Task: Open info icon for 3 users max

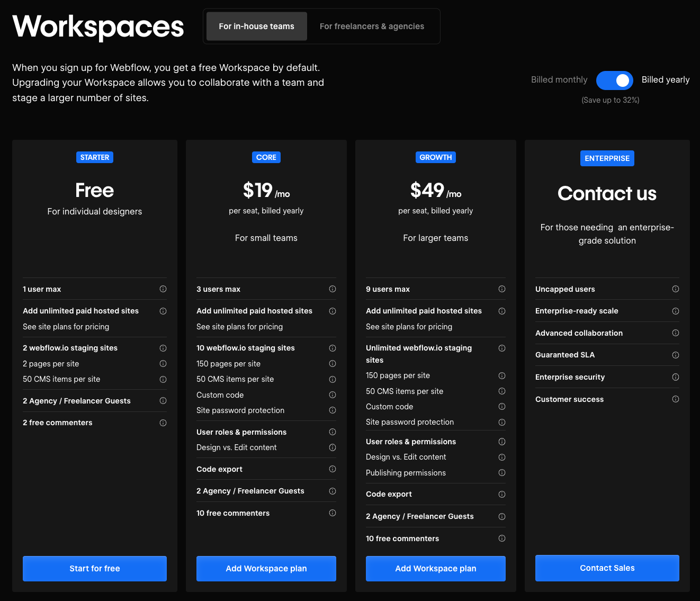Action: (x=333, y=289)
